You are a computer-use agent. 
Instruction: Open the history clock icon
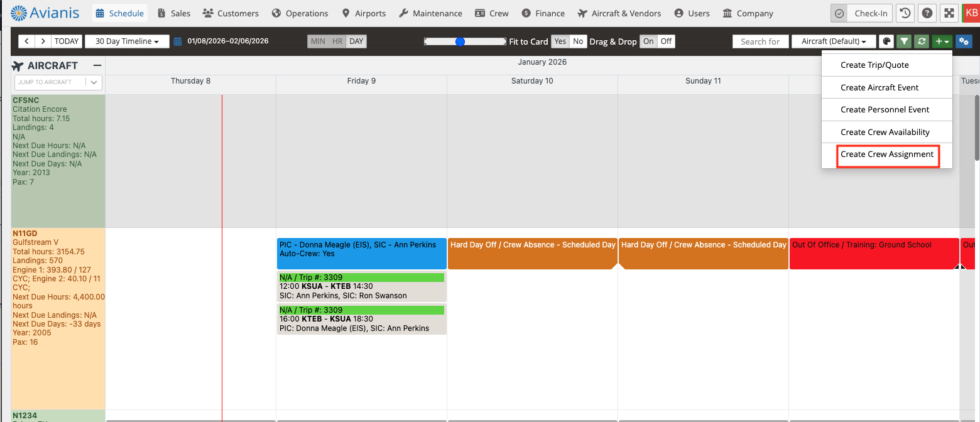pyautogui.click(x=905, y=13)
